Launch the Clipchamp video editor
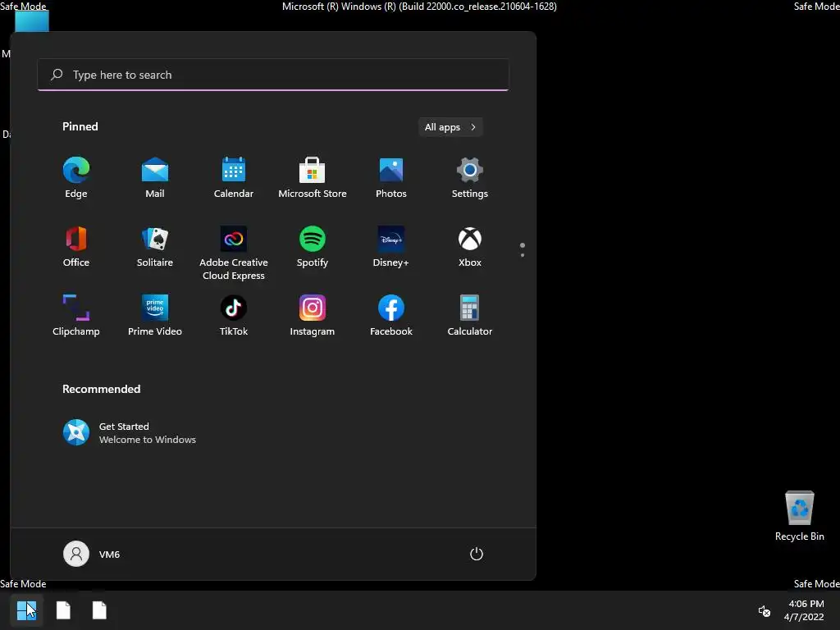 pos(76,316)
